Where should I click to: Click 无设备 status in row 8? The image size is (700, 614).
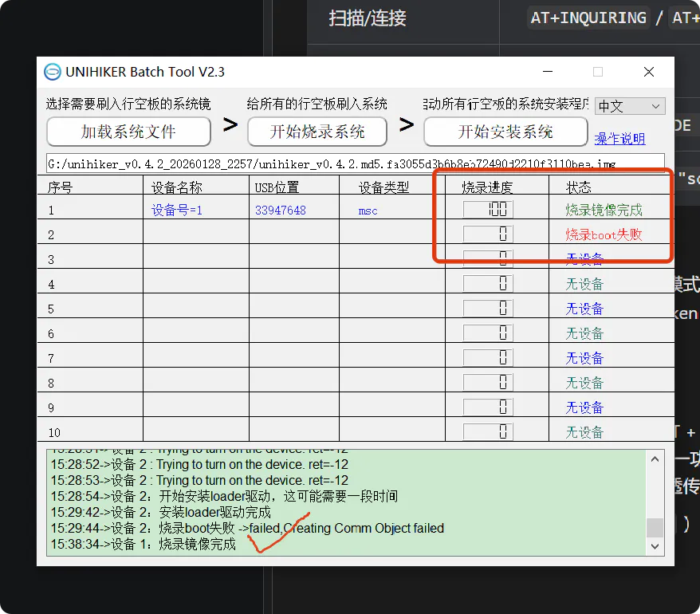pos(584,383)
